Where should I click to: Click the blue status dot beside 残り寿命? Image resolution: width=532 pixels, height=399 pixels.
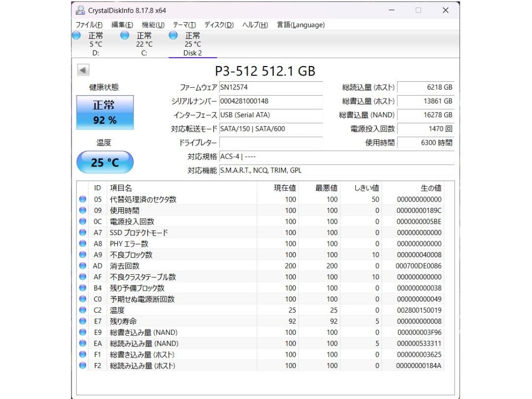82,321
